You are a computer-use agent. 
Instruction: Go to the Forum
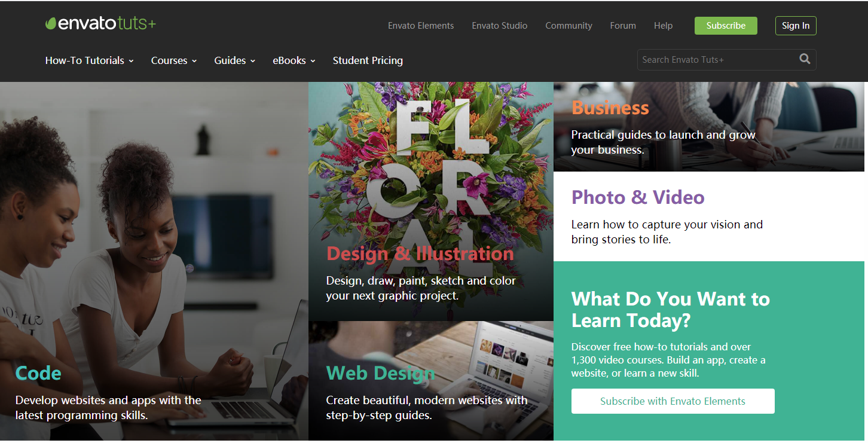623,26
